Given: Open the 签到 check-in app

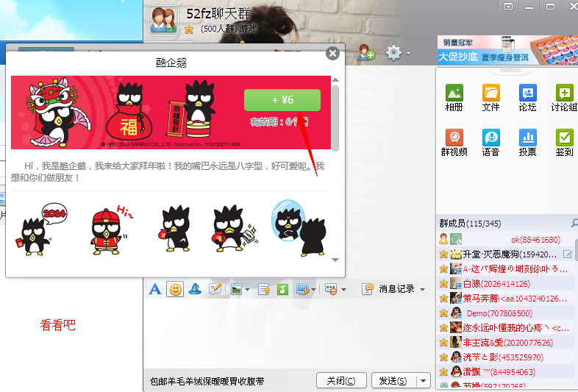Looking at the screenshot, I should click(x=564, y=143).
